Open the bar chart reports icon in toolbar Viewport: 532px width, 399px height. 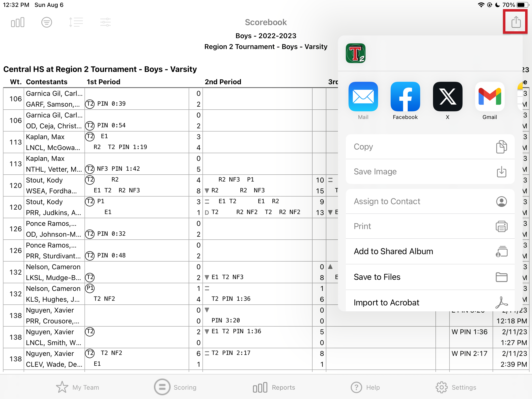[18, 22]
